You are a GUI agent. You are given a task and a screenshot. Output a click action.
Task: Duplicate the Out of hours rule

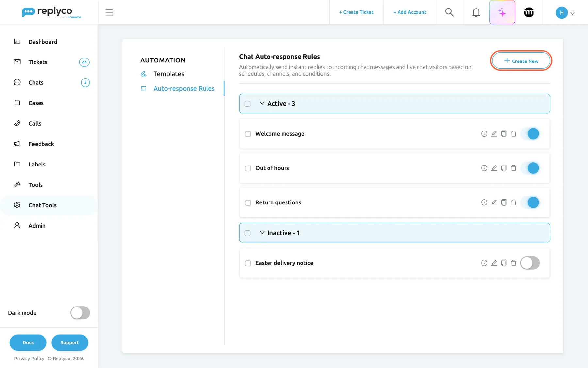(504, 168)
